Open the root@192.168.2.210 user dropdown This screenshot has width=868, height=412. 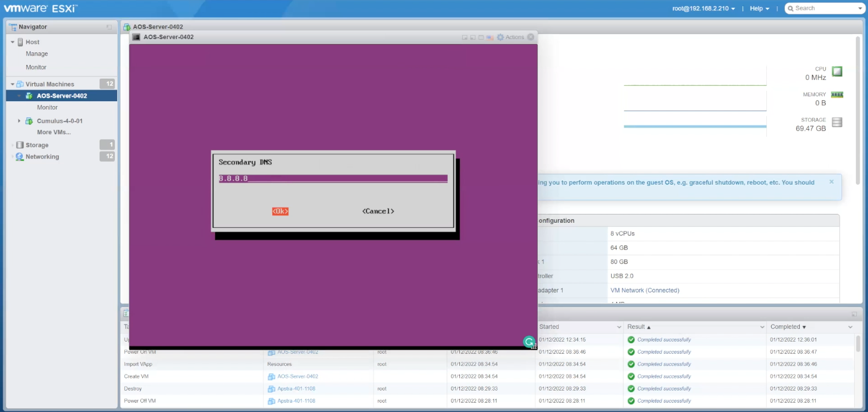[x=704, y=8]
